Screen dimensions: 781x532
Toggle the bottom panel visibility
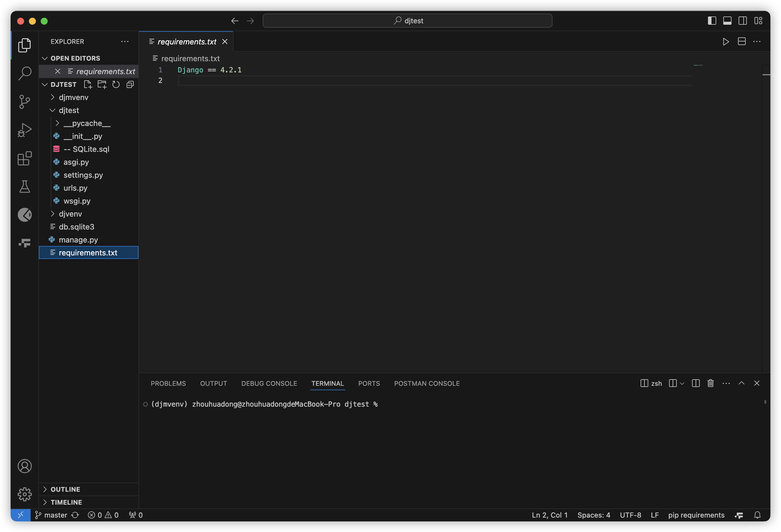click(727, 21)
